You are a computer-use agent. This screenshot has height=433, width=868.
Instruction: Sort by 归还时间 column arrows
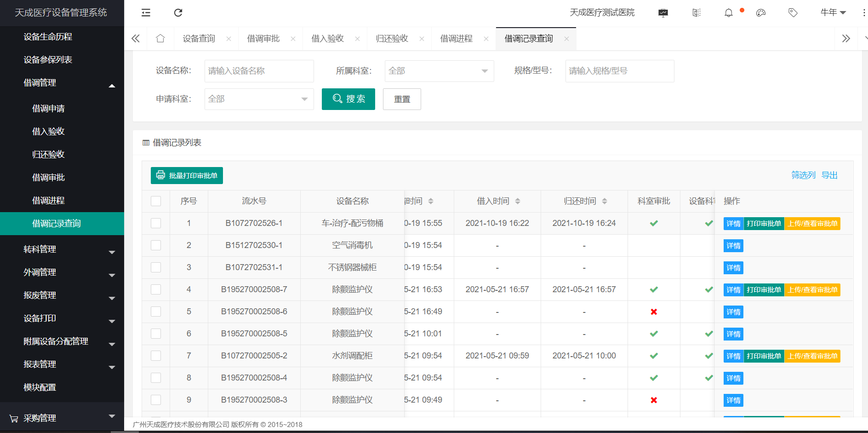coord(605,201)
